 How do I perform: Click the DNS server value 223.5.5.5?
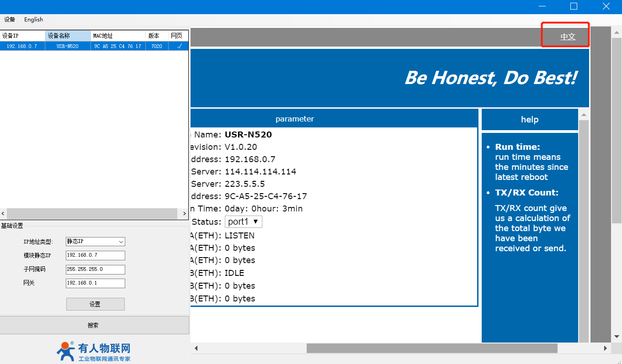coord(245,184)
